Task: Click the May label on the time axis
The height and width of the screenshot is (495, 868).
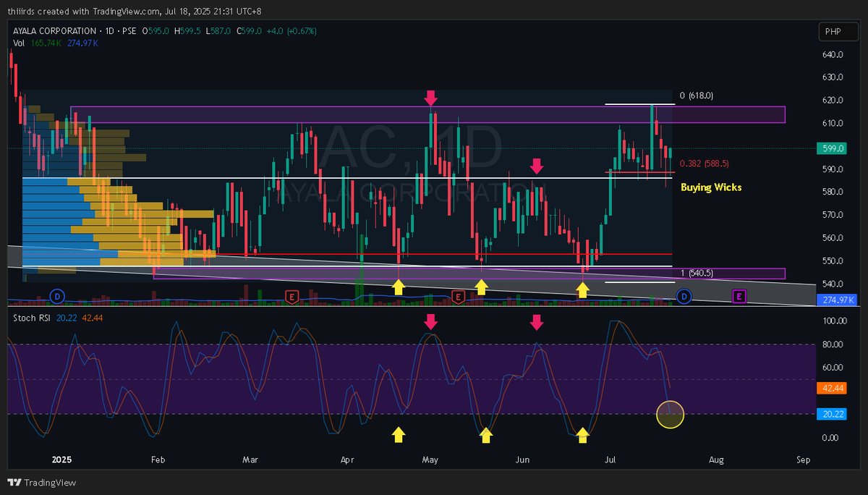Action: [430, 459]
